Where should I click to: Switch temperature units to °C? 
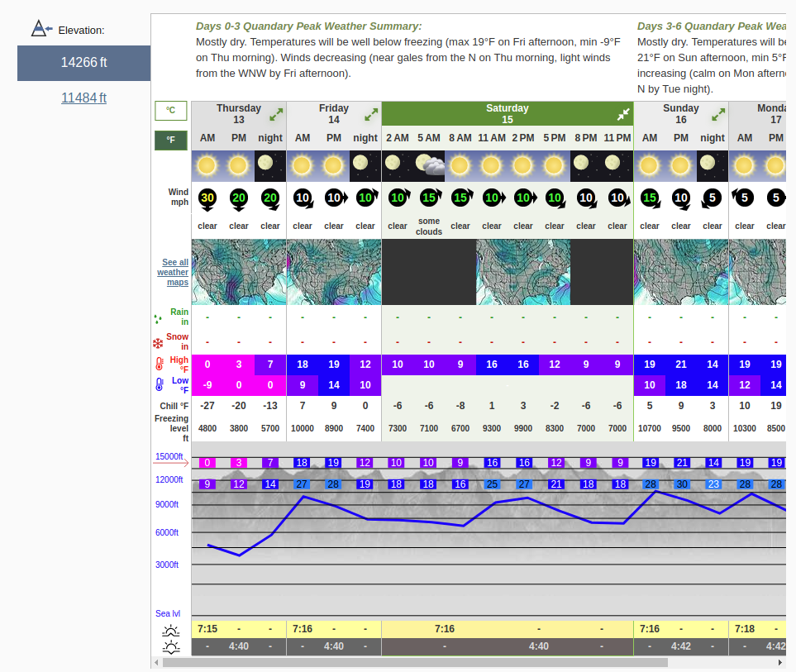170,110
